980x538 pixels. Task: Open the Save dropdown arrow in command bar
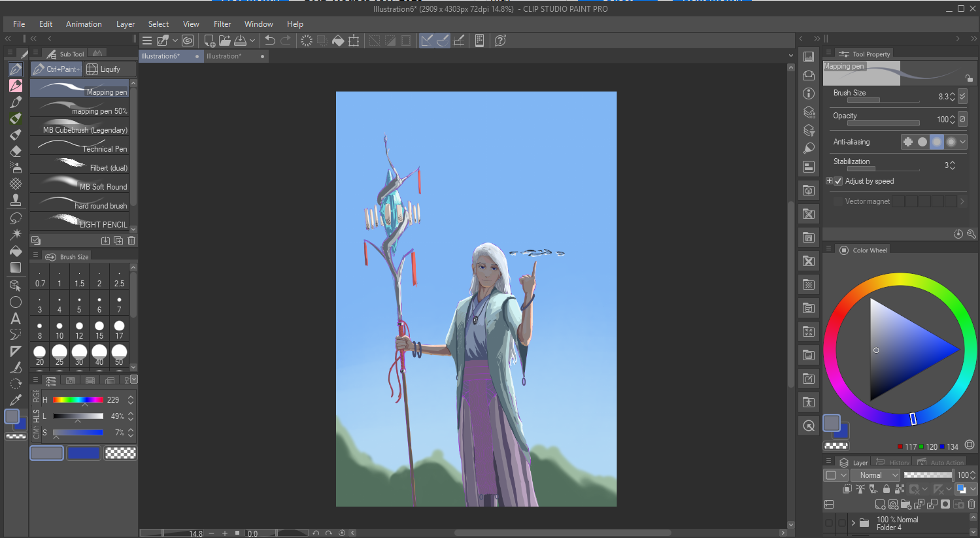252,41
